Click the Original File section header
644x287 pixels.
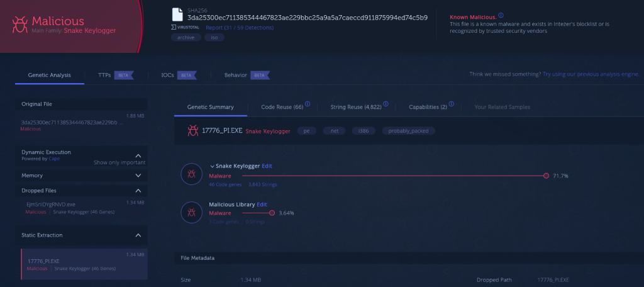click(x=81, y=104)
